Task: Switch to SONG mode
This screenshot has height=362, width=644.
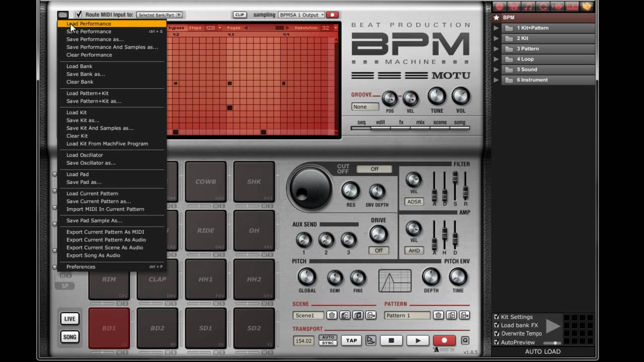Action: point(70,337)
